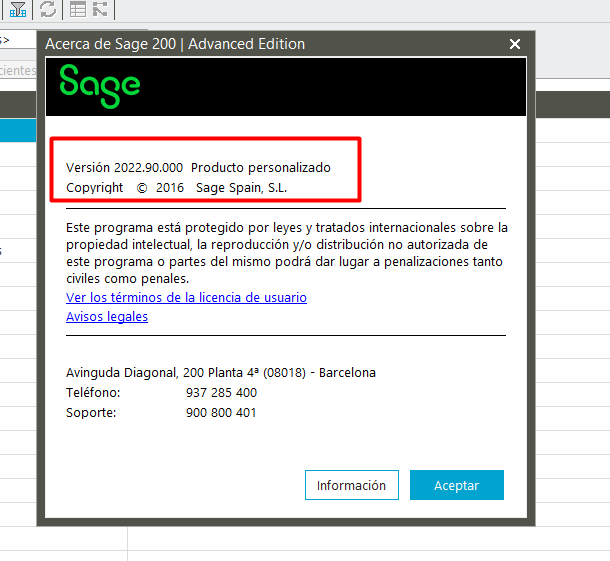Select the highlighted blue row behind the dialog

(18, 130)
